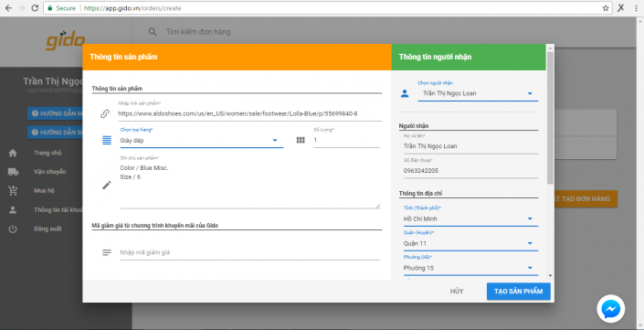Click the person icon beside recipient selector

click(405, 94)
